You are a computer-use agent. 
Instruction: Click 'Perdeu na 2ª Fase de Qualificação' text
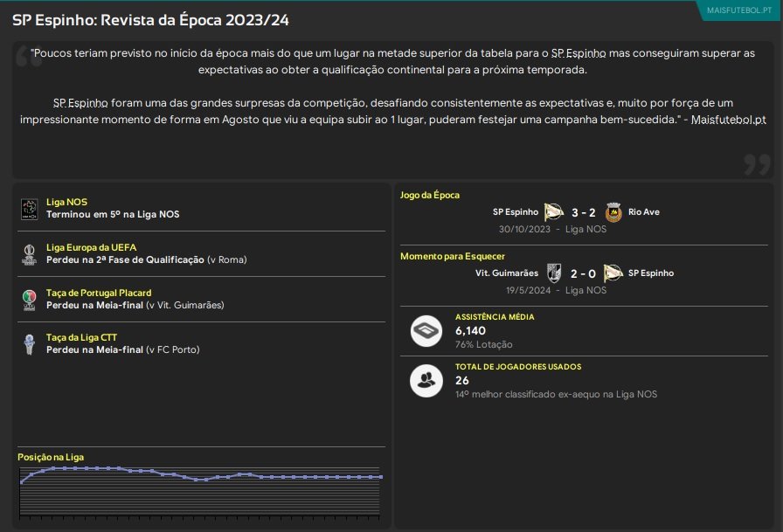pos(125,260)
